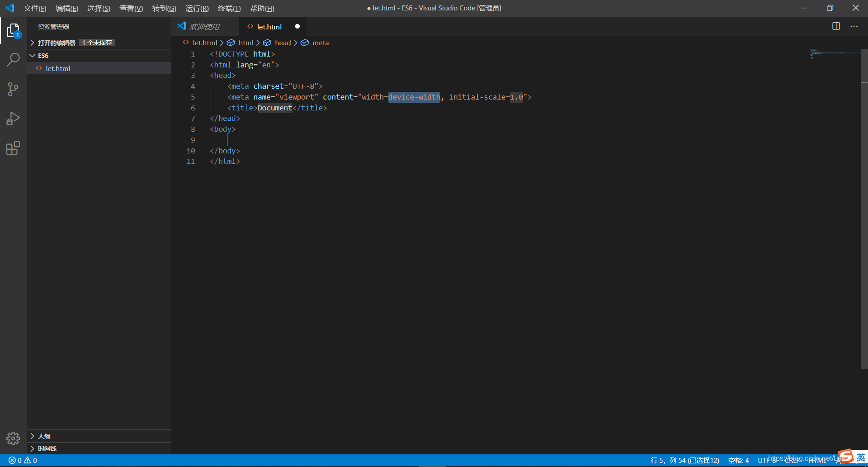
Task: Click the charset="UTF-8" attribute on line 4
Action: [x=286, y=86]
